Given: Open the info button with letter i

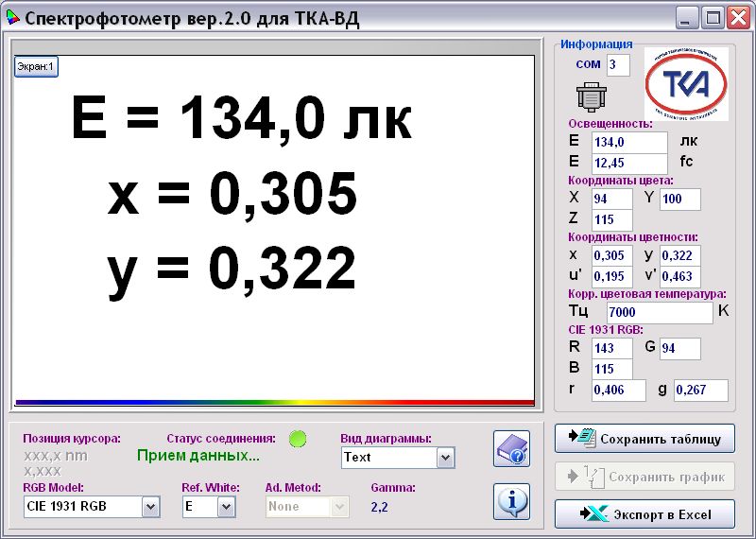Looking at the screenshot, I should (x=511, y=500).
